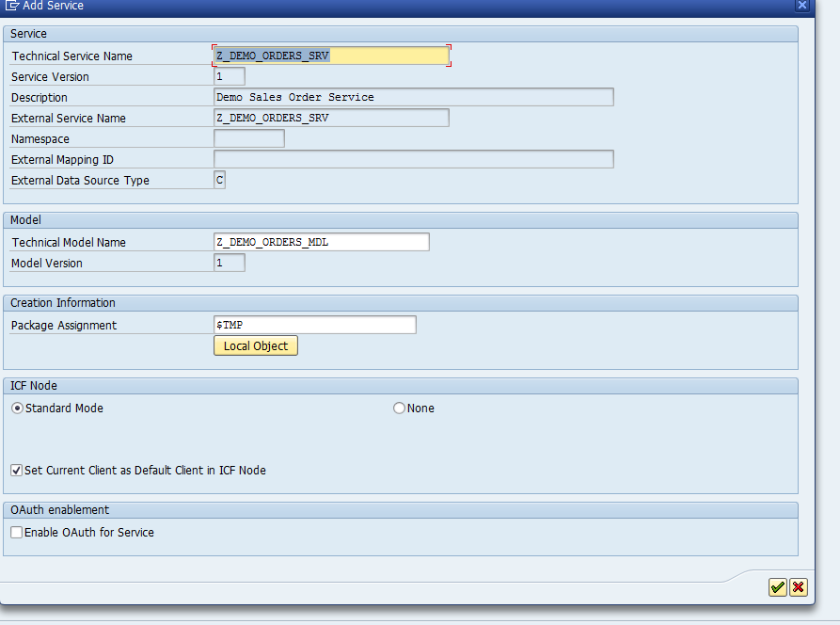Close the Add Service window
Viewport: 840px width, 625px height.
coord(801,6)
